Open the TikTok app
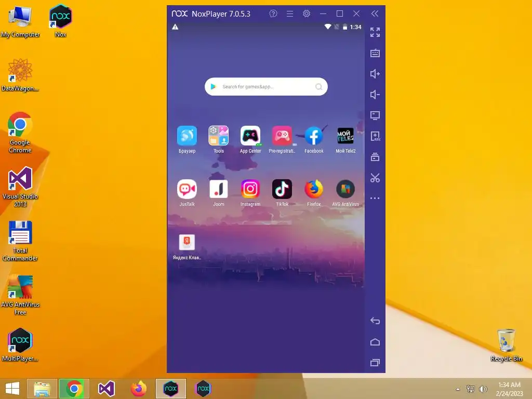The image size is (532, 399). (x=282, y=189)
